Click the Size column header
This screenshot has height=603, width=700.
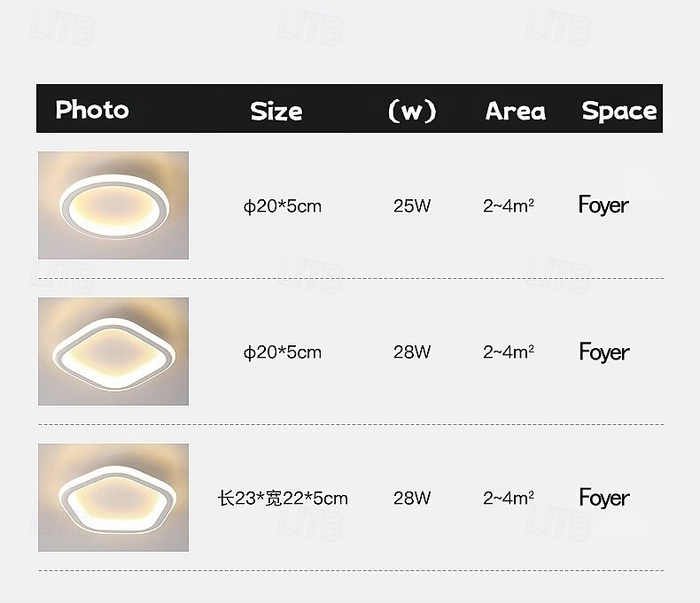pos(276,111)
